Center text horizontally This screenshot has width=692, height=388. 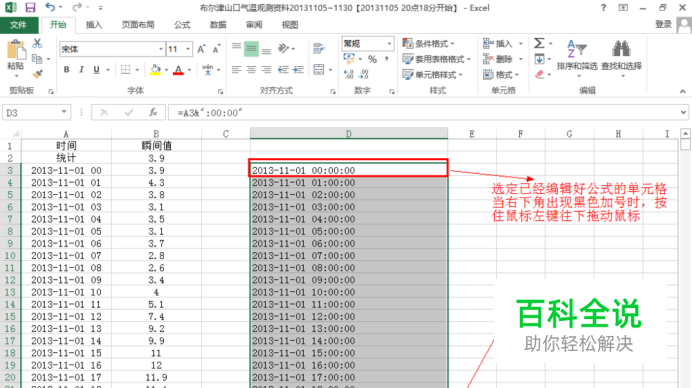coord(251,69)
